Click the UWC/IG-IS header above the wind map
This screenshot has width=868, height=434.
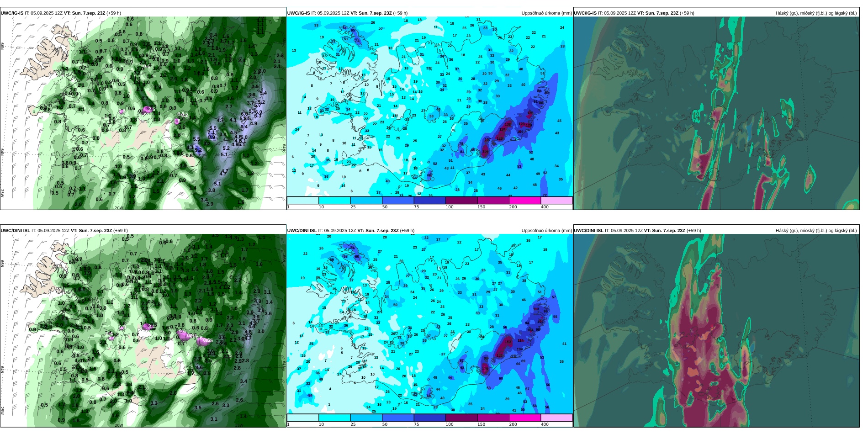tap(61, 13)
